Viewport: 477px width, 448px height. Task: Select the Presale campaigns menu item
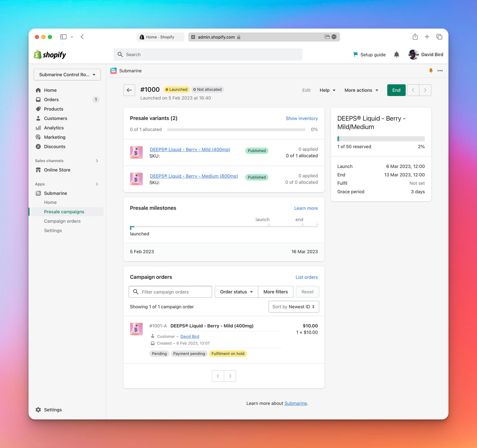click(64, 211)
